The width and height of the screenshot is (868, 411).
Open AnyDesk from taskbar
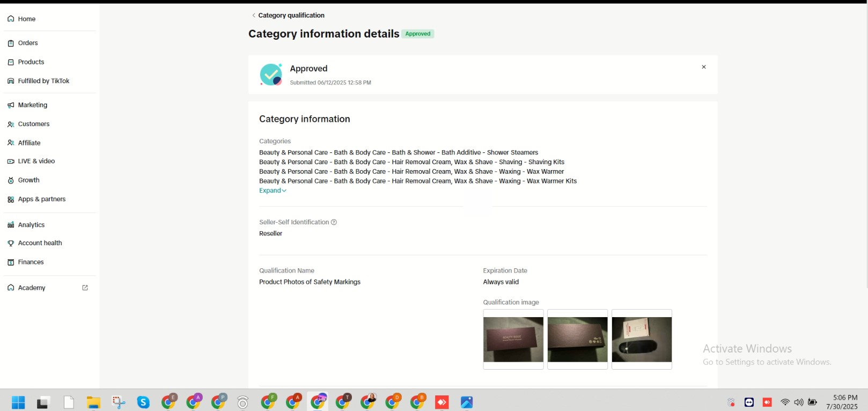pyautogui.click(x=442, y=402)
